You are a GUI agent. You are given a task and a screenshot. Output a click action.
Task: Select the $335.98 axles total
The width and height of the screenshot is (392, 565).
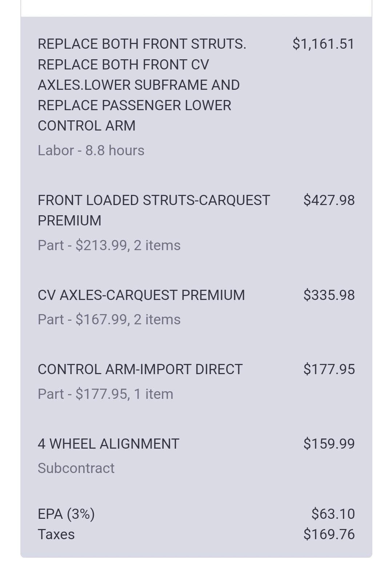(x=329, y=295)
